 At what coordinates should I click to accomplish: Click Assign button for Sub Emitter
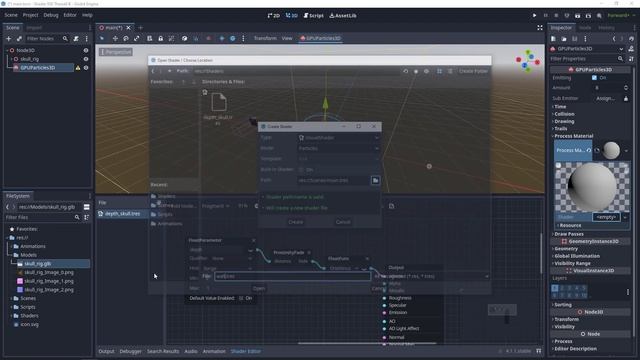605,98
